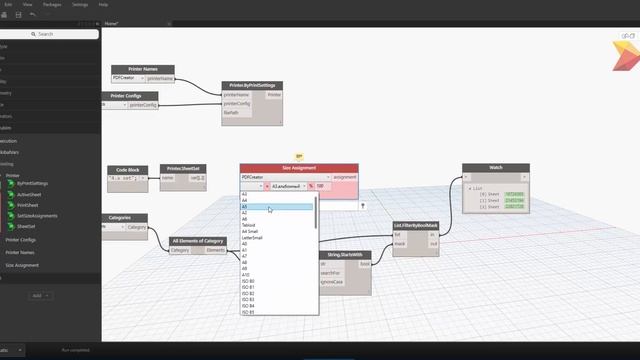Click the percent icon in Size Assignment

tap(311, 186)
